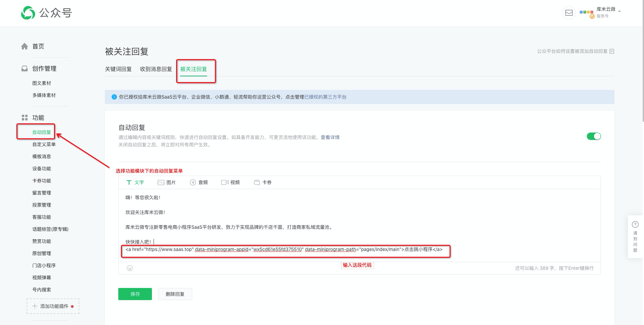Open the 查看详情 link
This screenshot has width=644, height=325.
coord(330,137)
